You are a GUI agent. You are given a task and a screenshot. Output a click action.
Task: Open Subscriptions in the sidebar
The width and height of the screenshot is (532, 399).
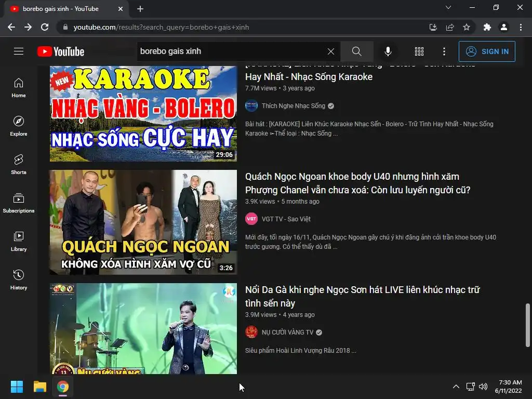pyautogui.click(x=19, y=203)
